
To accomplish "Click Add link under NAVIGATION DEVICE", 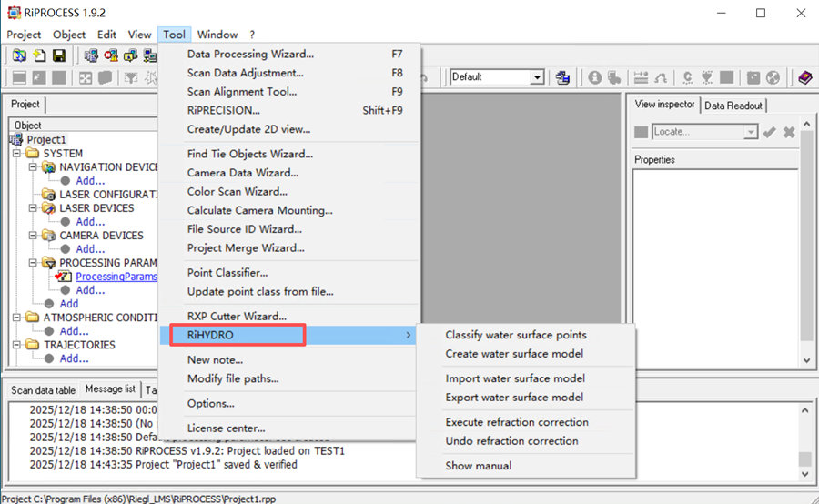I will click(x=90, y=181).
